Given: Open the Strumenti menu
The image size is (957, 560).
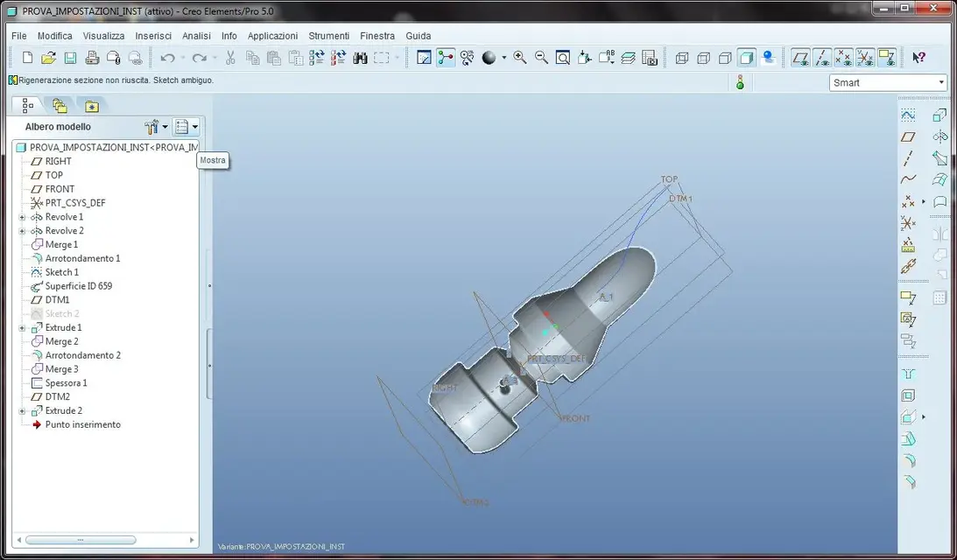Looking at the screenshot, I should click(x=329, y=36).
